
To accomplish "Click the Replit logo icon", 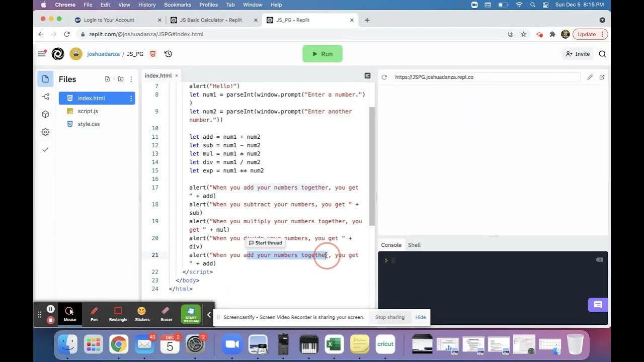I will (58, 54).
